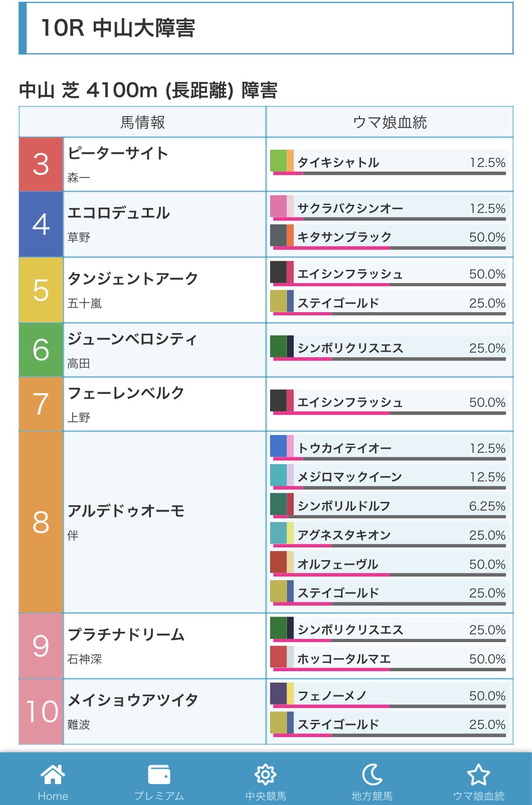Tap the ウマ娘血統 star icon

tap(478, 775)
